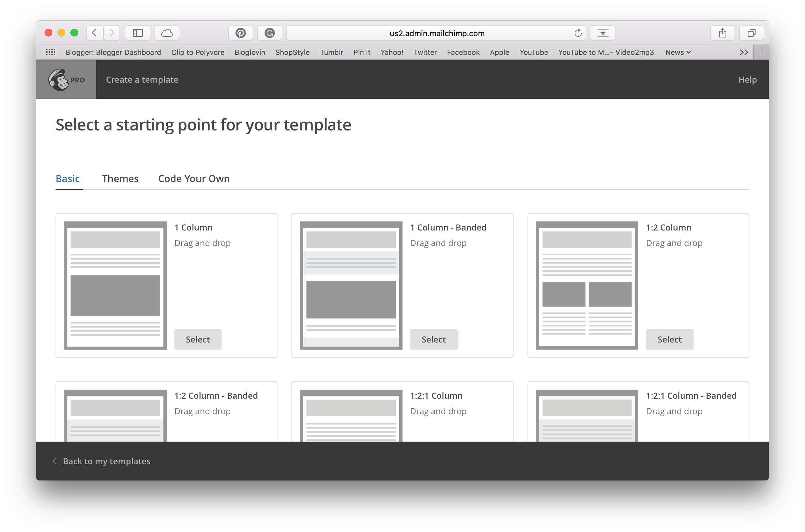
Task: Click the browser back navigation arrow
Action: (x=94, y=33)
